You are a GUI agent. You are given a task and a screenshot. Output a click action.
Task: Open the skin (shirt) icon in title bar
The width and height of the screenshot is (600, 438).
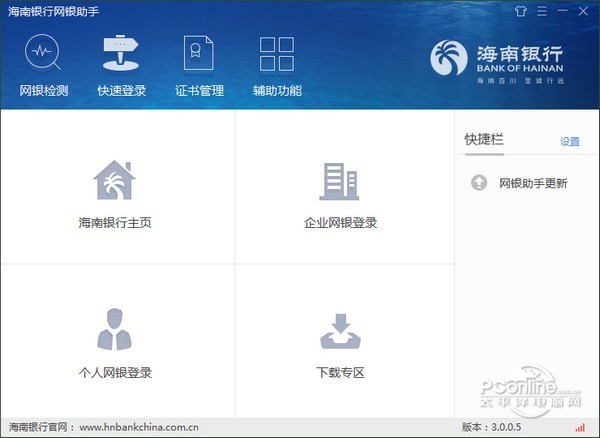coord(520,11)
